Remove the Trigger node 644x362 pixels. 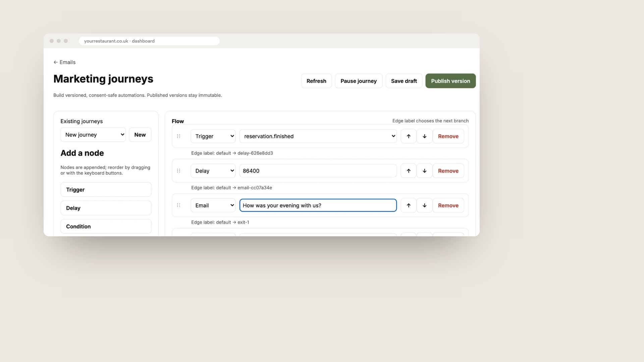pos(448,136)
